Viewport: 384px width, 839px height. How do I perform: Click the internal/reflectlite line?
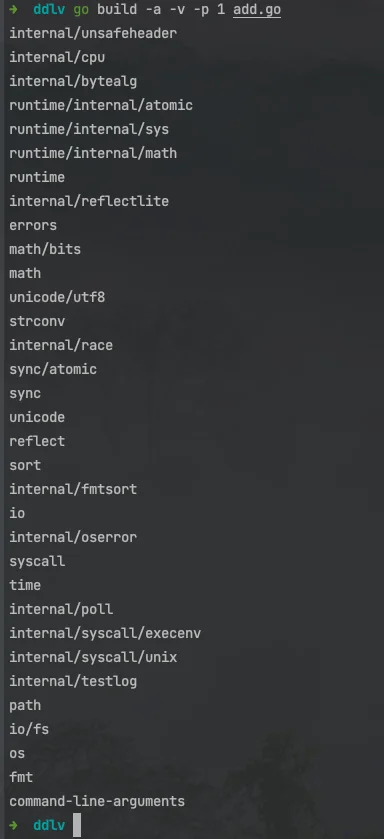point(89,201)
